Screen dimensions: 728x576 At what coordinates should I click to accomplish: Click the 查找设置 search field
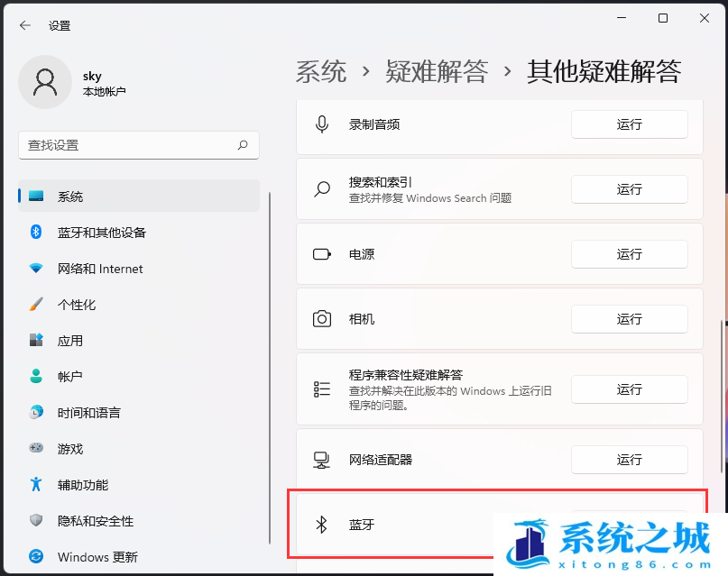pos(126,145)
